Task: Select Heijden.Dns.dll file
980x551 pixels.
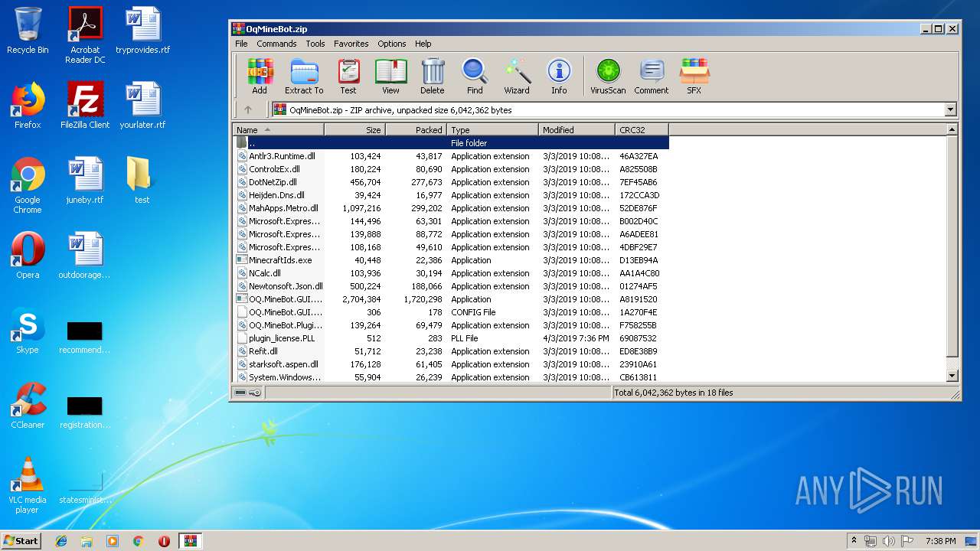Action: [452, 195]
